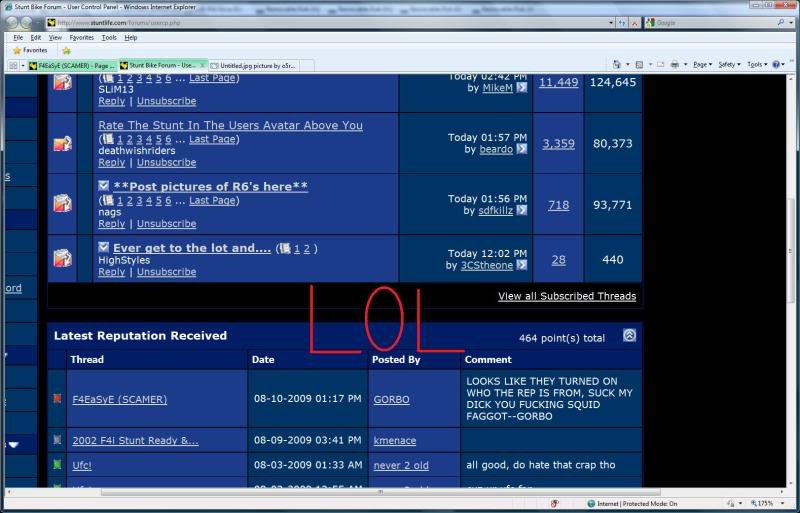Click thread status icon for Rate The Stunt thread

(63, 144)
